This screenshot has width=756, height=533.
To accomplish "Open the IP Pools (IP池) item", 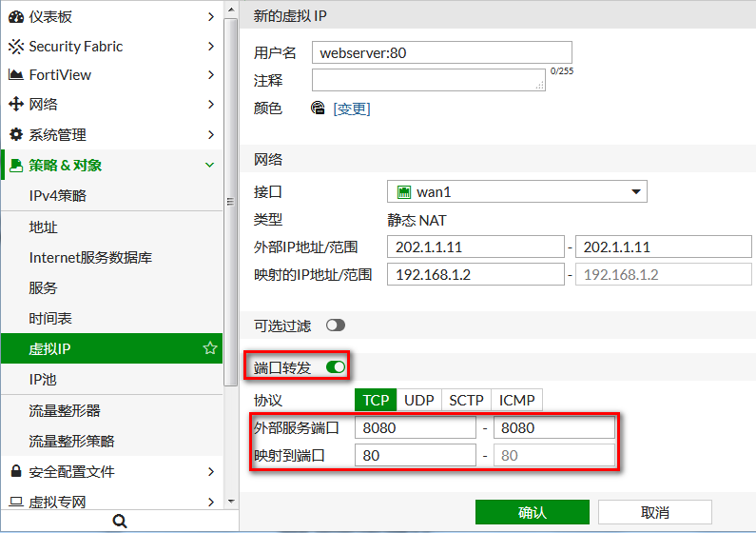I will tap(112, 379).
